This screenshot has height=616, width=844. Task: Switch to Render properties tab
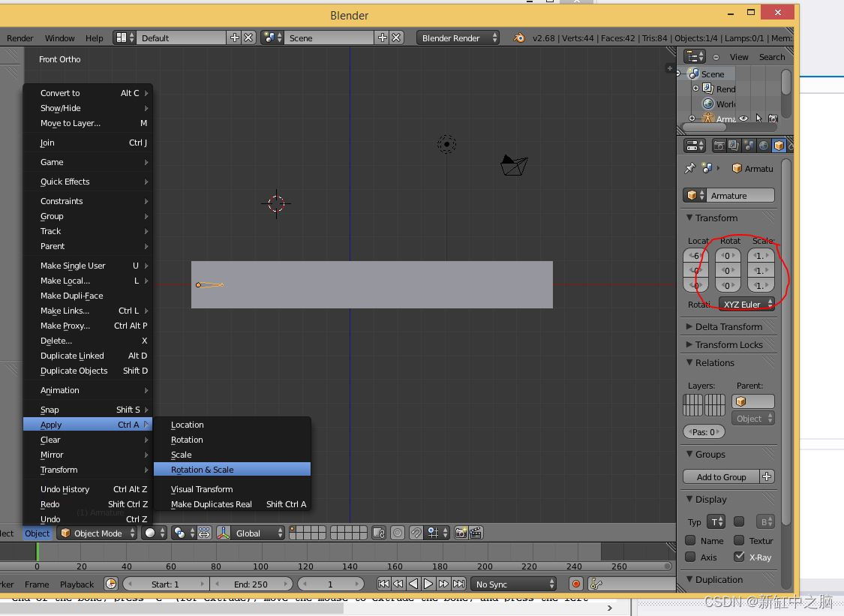[719, 146]
